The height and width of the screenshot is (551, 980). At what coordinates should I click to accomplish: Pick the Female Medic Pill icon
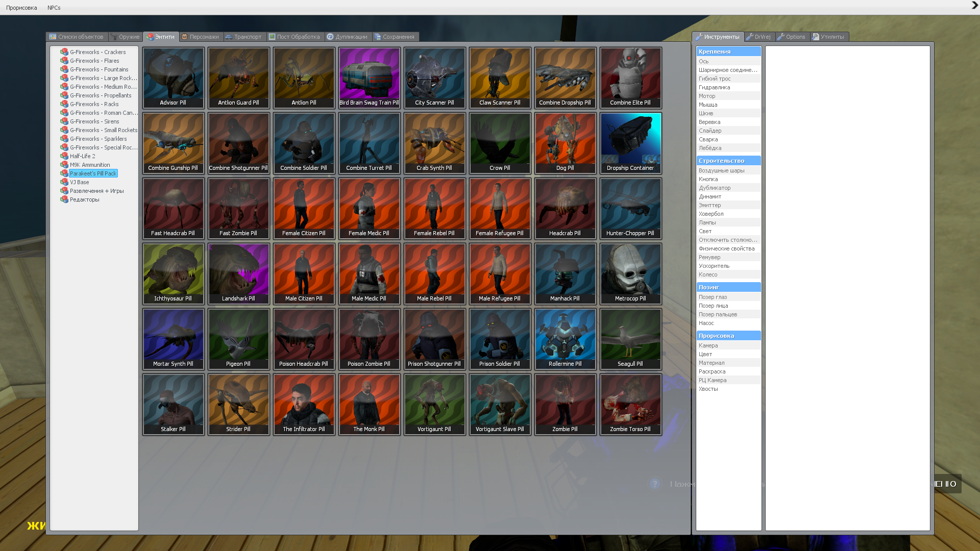coord(370,208)
